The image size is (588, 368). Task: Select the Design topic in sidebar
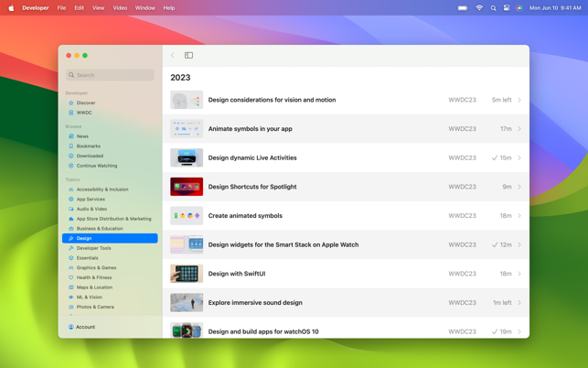coord(110,238)
